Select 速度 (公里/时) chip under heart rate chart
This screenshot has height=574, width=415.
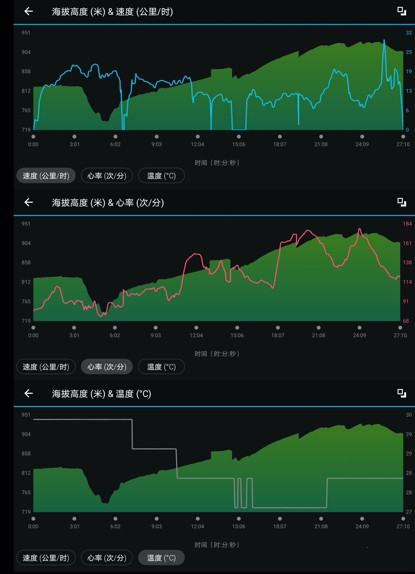(x=46, y=367)
